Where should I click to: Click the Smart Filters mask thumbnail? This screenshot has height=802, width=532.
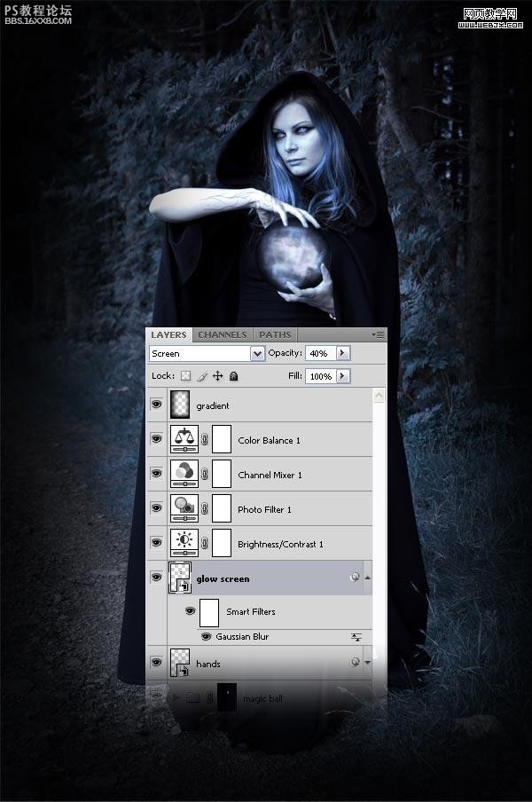point(209,613)
